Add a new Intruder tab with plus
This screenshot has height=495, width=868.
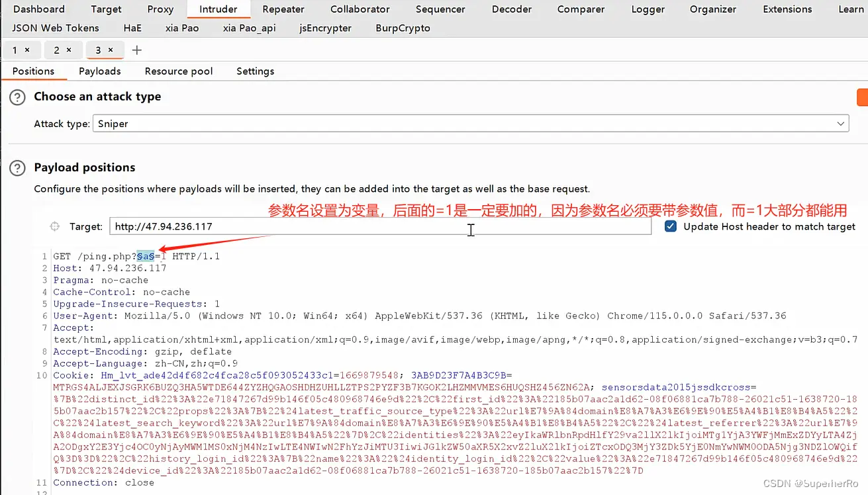point(136,50)
